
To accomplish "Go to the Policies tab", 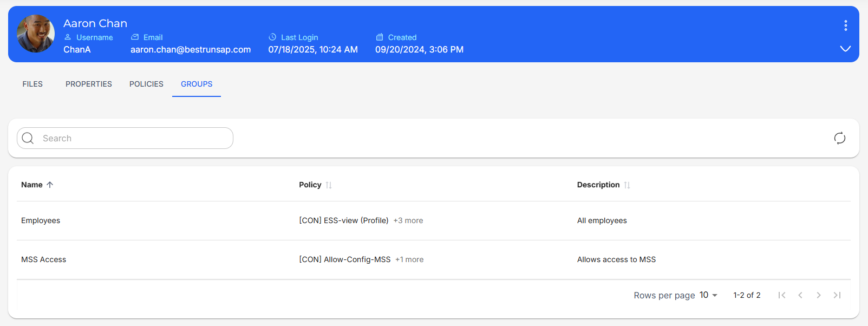I will [x=146, y=84].
